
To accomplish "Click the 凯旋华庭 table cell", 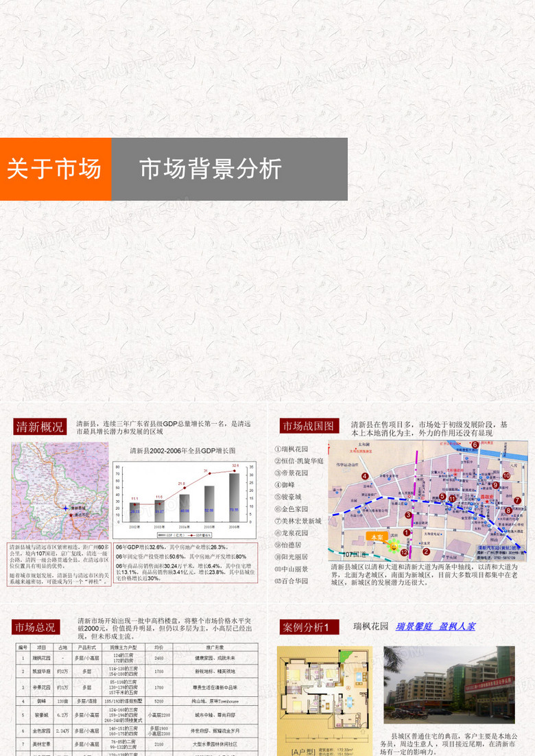I will click(41, 671).
